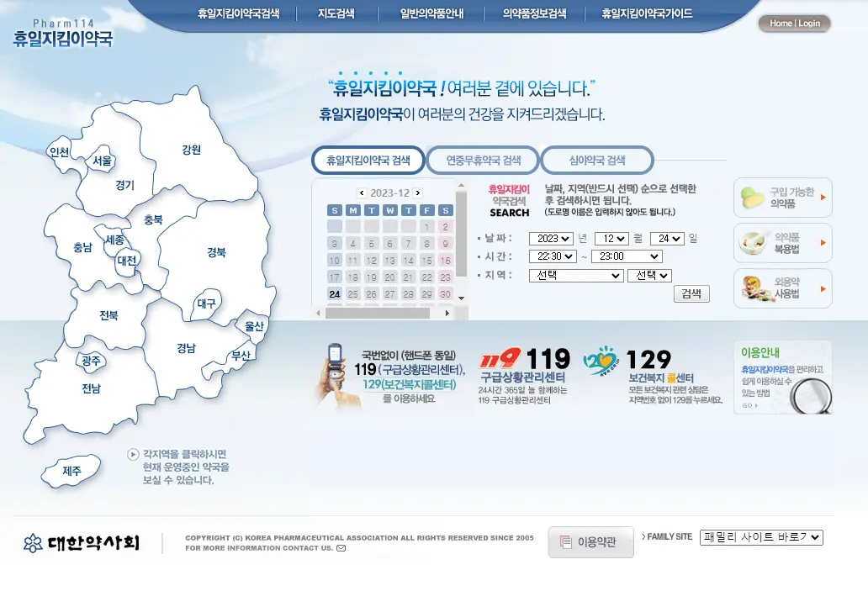Switch to the 심야약국 검색 tab
Image resolution: width=868 pixels, height=607 pixels.
point(599,160)
